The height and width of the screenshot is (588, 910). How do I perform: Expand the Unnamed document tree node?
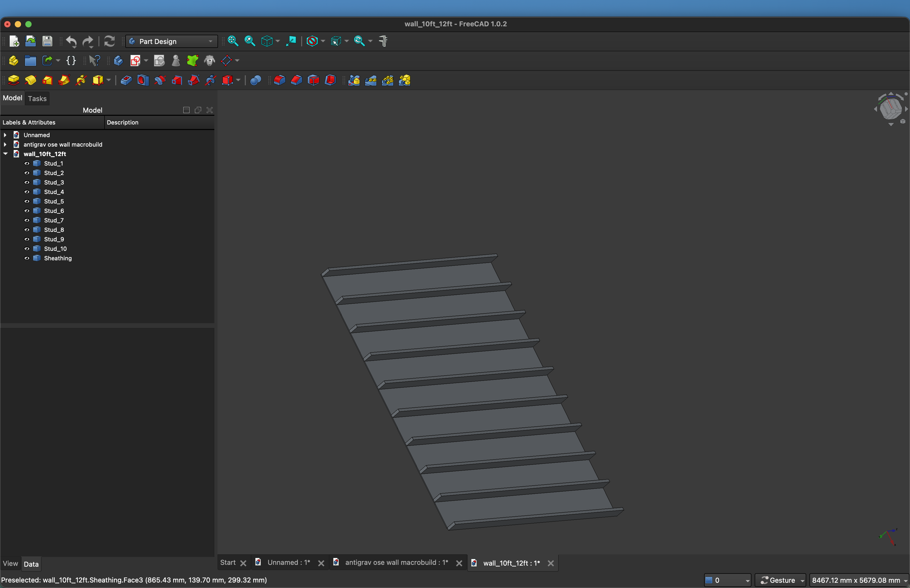(5, 135)
